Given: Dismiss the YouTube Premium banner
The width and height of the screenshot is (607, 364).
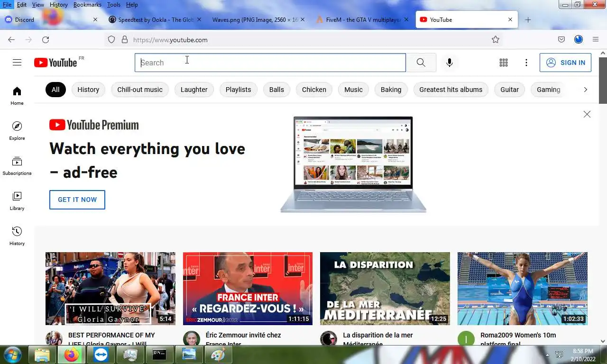Looking at the screenshot, I should 587,114.
